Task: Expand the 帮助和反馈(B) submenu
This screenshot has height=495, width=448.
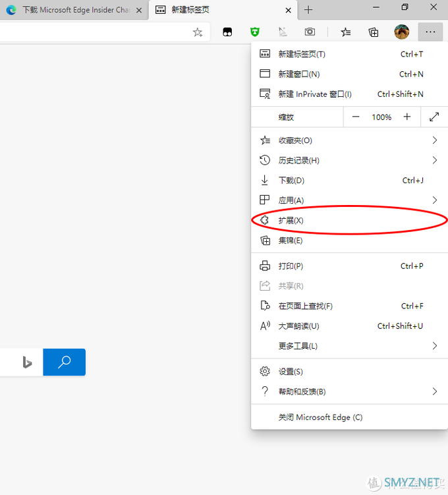Action: pyautogui.click(x=350, y=392)
